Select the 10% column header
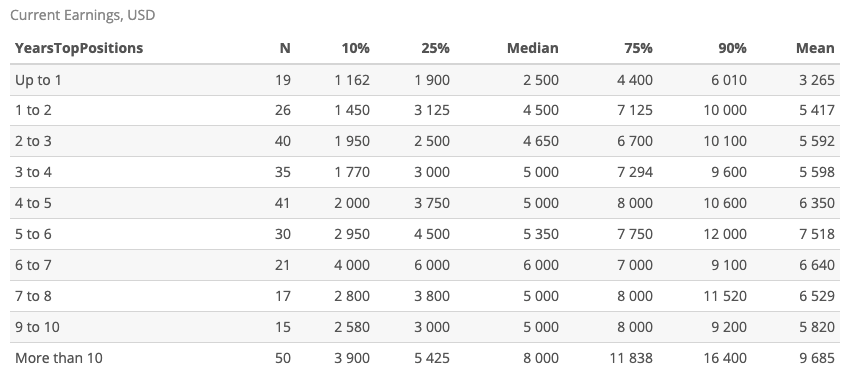Image resolution: width=848 pixels, height=381 pixels. [355, 48]
